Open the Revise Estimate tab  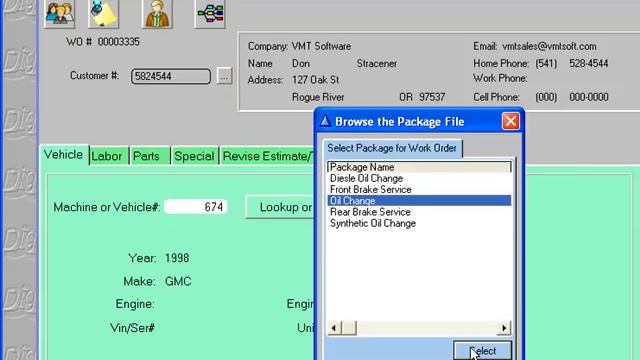click(267, 156)
